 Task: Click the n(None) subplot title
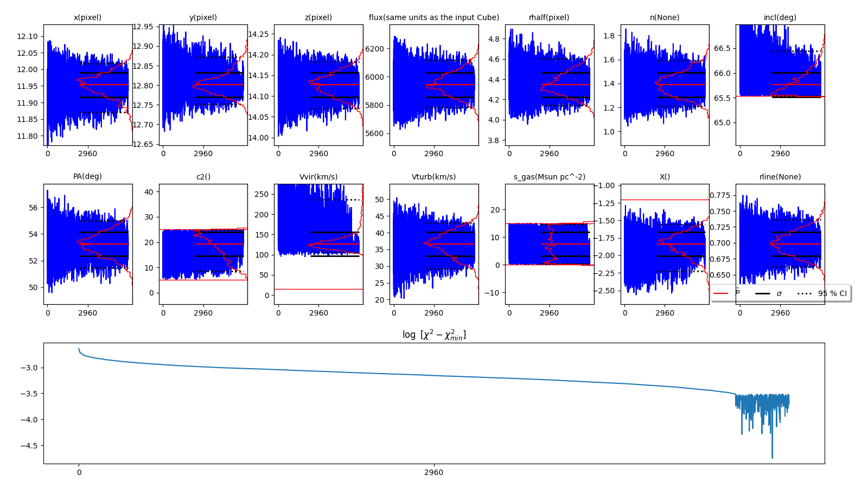click(x=665, y=17)
